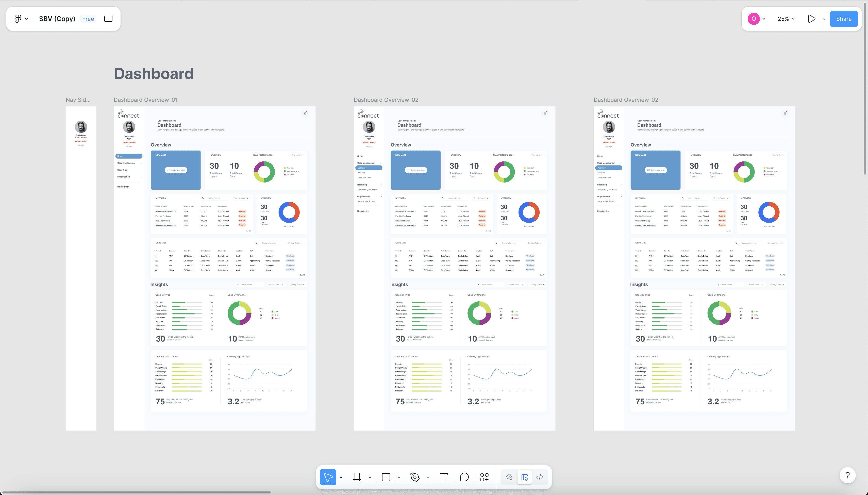Switch to Draw mode

(509, 477)
